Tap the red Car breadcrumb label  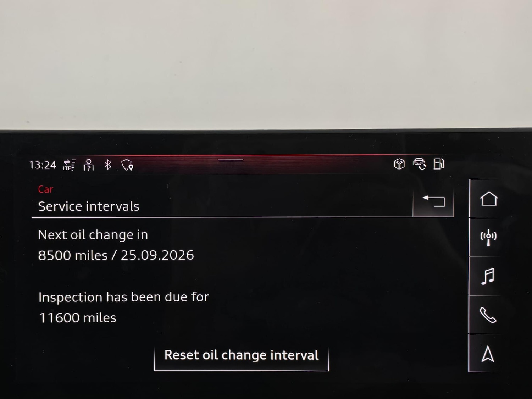[46, 189]
